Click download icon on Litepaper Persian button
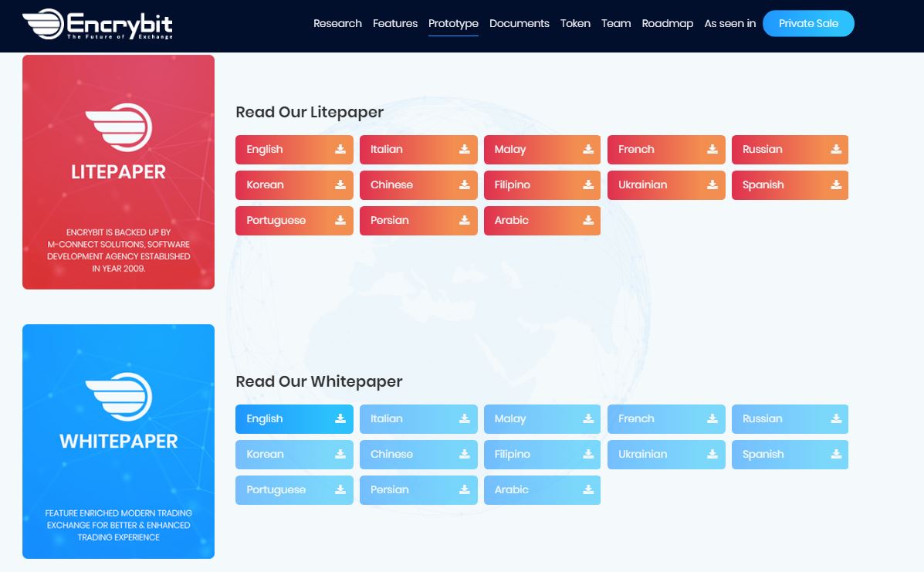Screen dimensions: 924x572 pos(465,220)
